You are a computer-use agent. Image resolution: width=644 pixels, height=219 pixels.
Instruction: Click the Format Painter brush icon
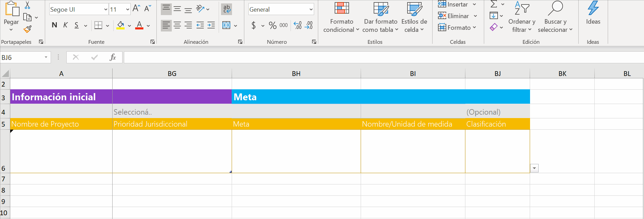click(x=27, y=29)
